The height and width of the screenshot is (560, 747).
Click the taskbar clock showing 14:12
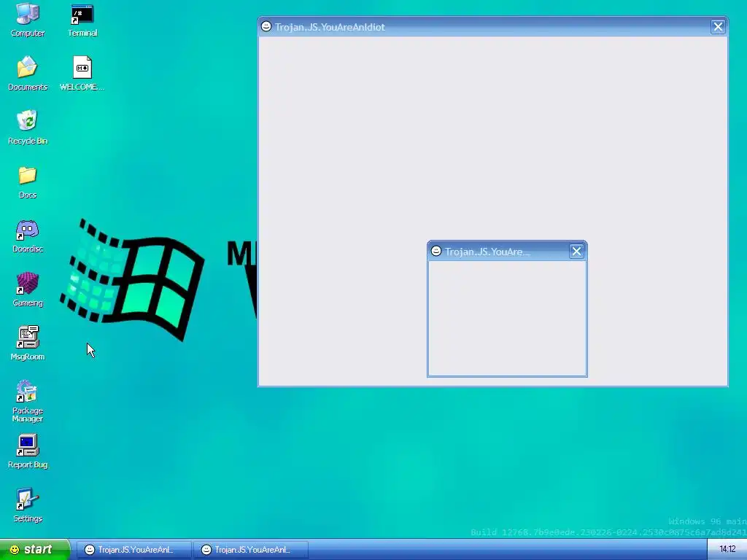[x=727, y=550]
